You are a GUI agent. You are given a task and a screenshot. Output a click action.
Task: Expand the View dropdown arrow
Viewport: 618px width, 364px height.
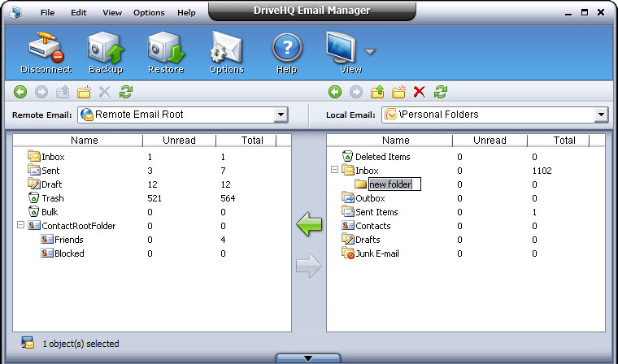(370, 52)
